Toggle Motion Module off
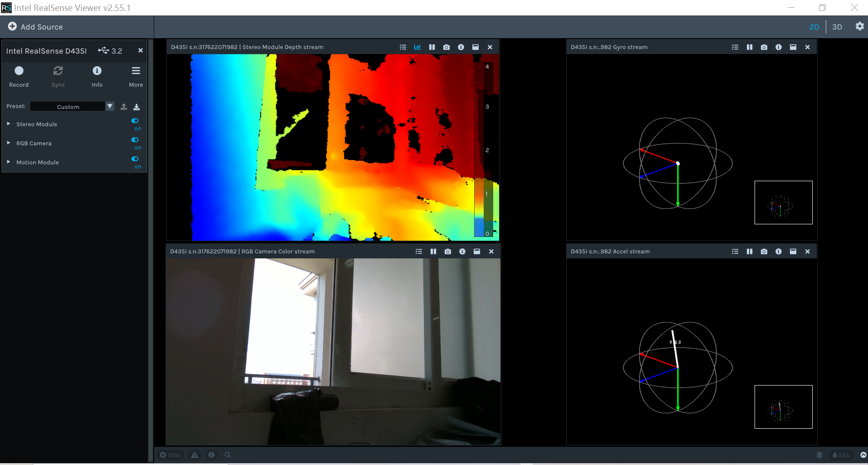The image size is (868, 465). point(135,159)
